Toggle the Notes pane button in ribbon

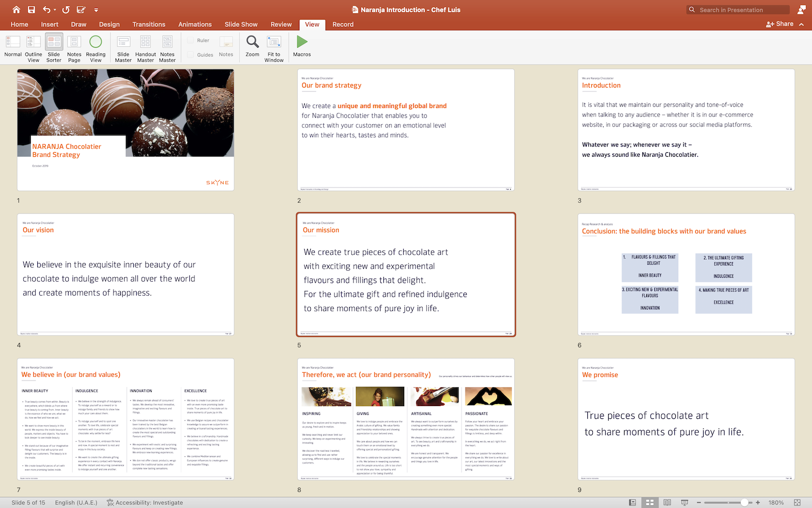click(x=226, y=47)
